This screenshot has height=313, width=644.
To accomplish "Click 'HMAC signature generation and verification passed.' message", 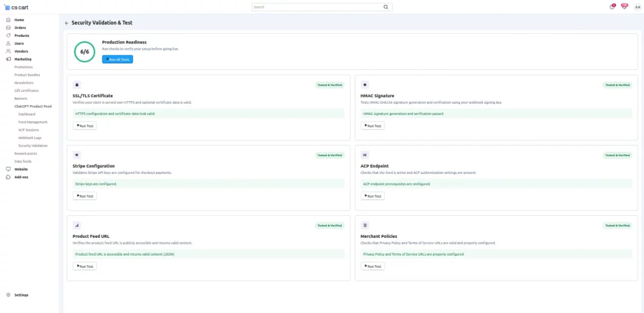I will (404, 114).
